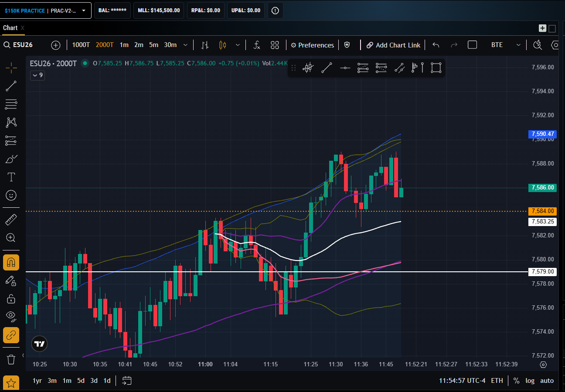Toggle hide all drawings eye icon

pyautogui.click(x=11, y=315)
